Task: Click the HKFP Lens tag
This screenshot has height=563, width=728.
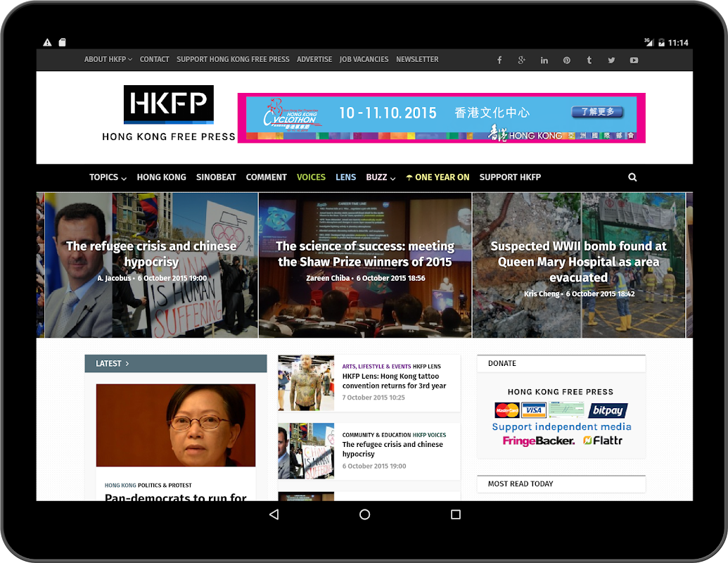Action: point(427,367)
